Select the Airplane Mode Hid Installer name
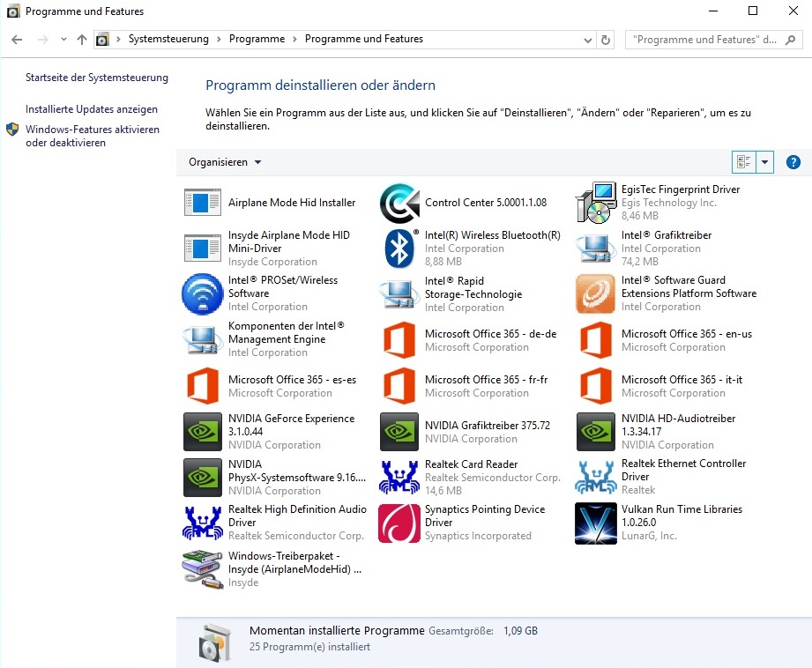The image size is (812, 668). point(292,203)
